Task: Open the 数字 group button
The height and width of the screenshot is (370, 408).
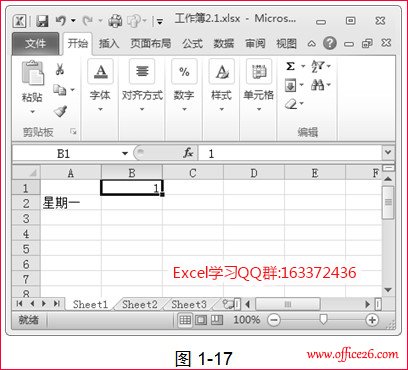Action: 184,85
